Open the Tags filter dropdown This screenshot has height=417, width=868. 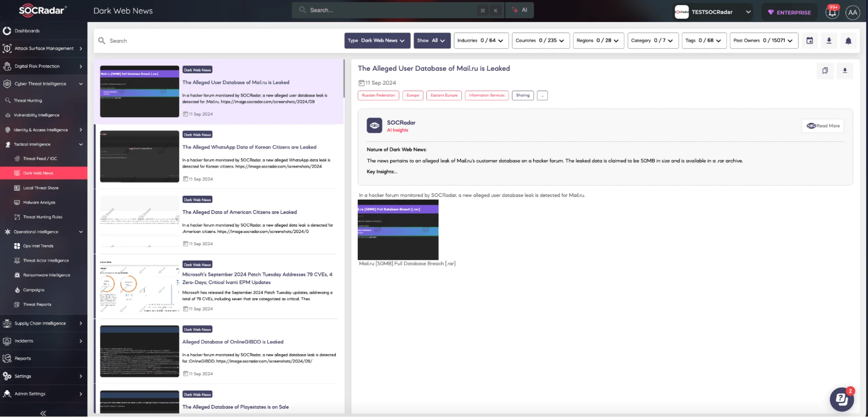tap(704, 41)
